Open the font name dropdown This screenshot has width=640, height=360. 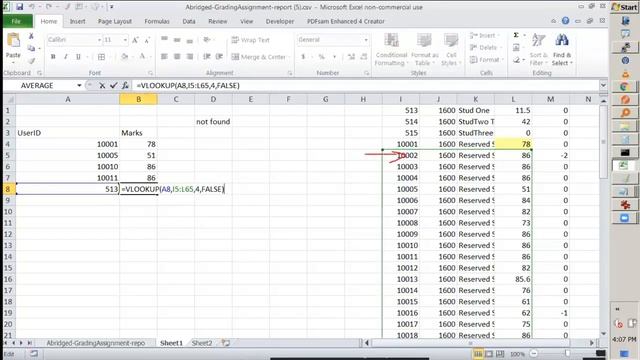click(x=99, y=40)
